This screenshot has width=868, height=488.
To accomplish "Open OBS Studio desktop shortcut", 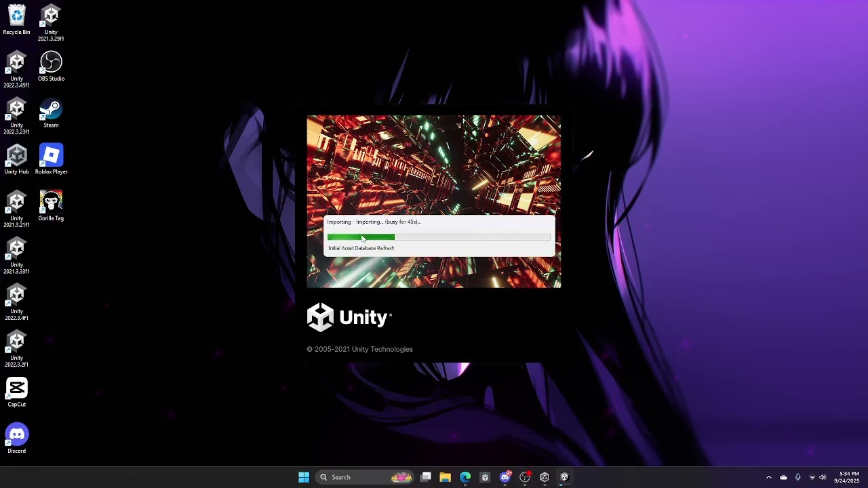I will [51, 66].
